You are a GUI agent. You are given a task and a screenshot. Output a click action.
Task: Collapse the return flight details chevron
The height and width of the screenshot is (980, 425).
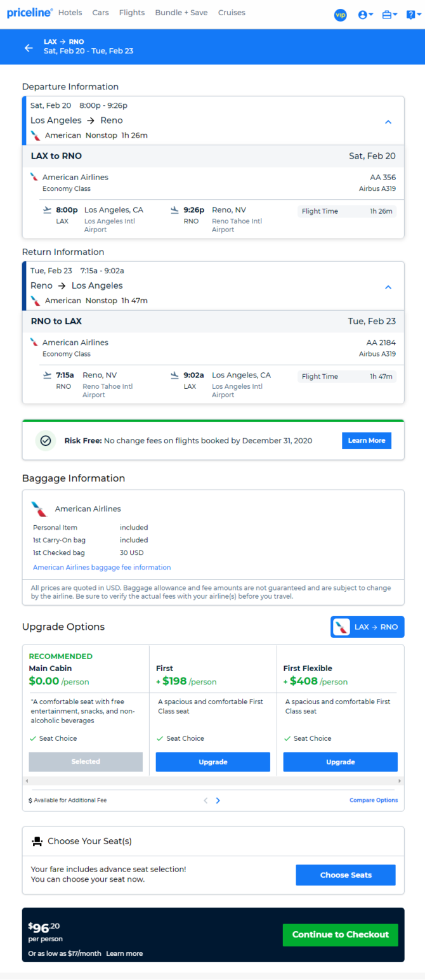point(389,287)
